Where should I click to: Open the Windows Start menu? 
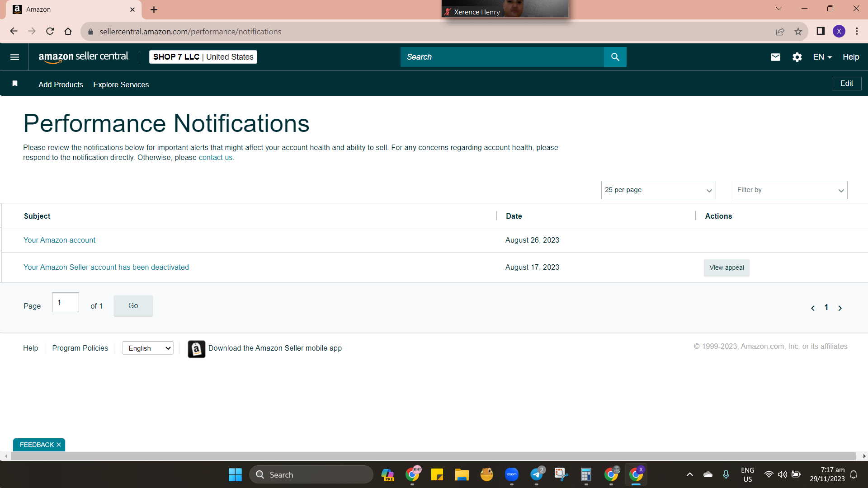[235, 474]
